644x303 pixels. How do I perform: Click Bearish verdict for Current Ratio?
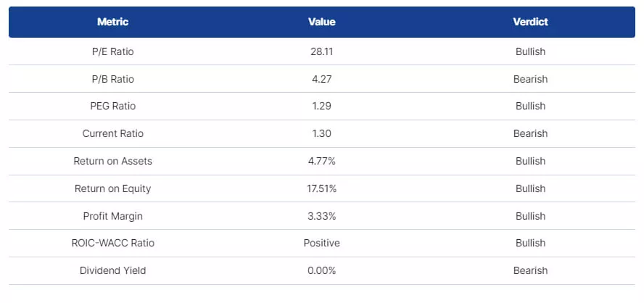tap(530, 133)
